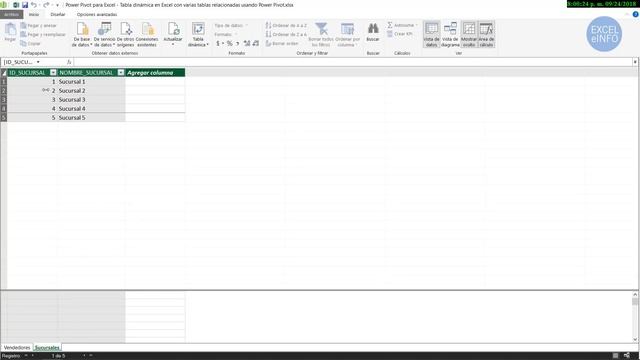This screenshot has width=640, height=360.
Task: Click the diagram view status bar icon
Action: tap(627, 356)
